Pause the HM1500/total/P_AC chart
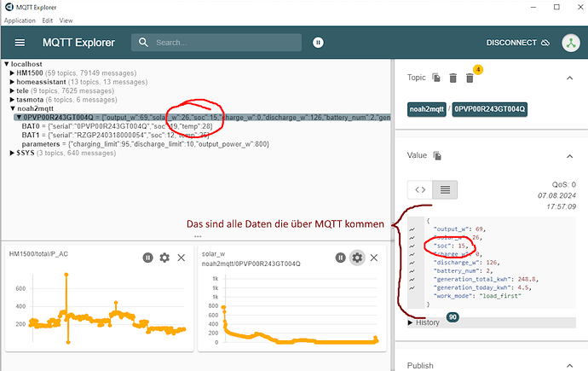588x371 pixels. click(147, 258)
